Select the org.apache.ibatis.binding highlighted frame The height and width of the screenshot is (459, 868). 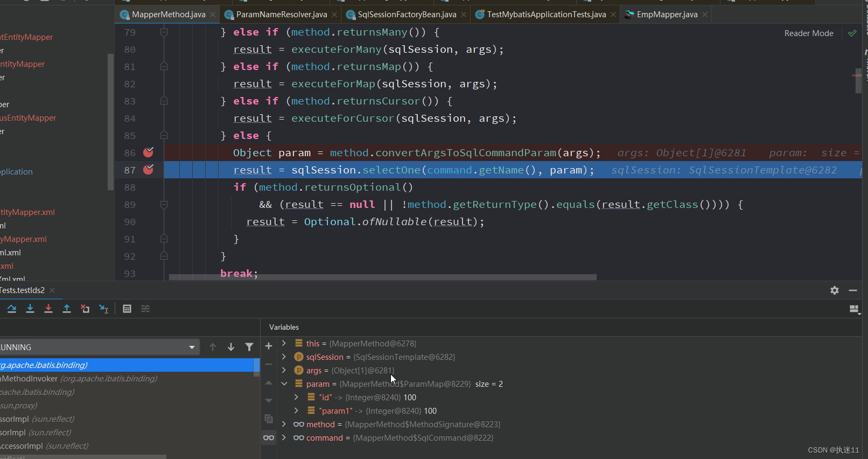127,365
